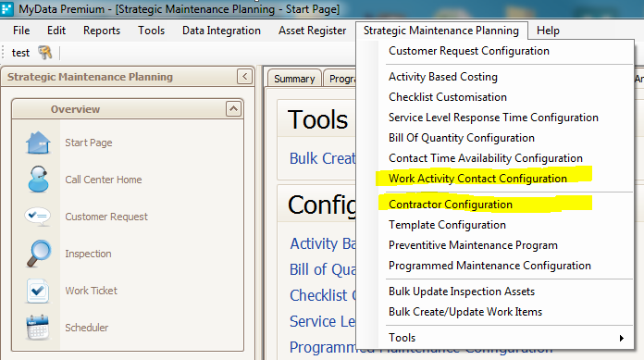Viewport: 644px width, 360px height.
Task: Click the MyData Premium app icon in the title bar
Action: [6, 8]
